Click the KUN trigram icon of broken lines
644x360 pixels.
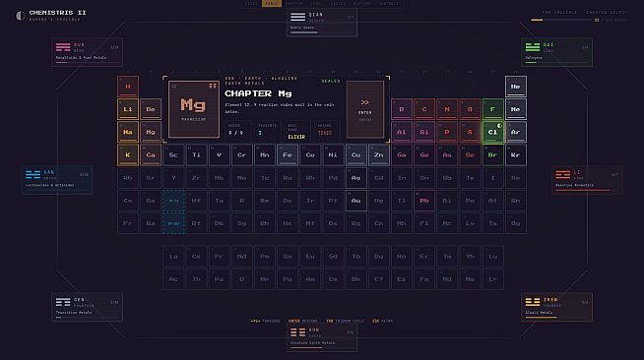(x=297, y=332)
